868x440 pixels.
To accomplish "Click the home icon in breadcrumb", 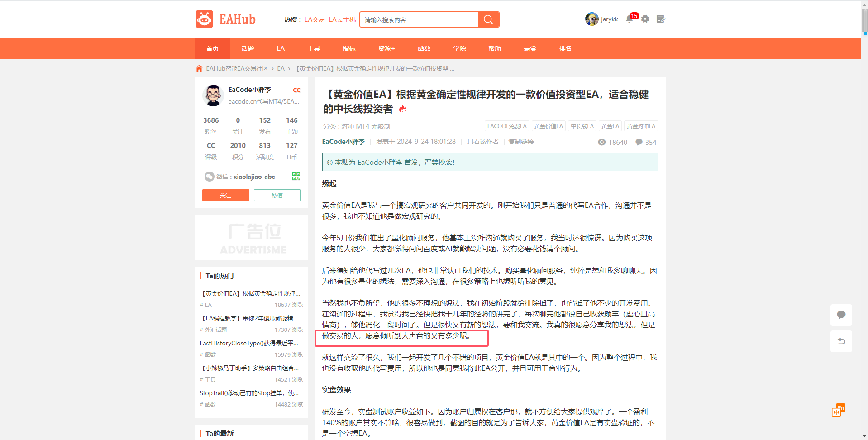I will [x=199, y=68].
